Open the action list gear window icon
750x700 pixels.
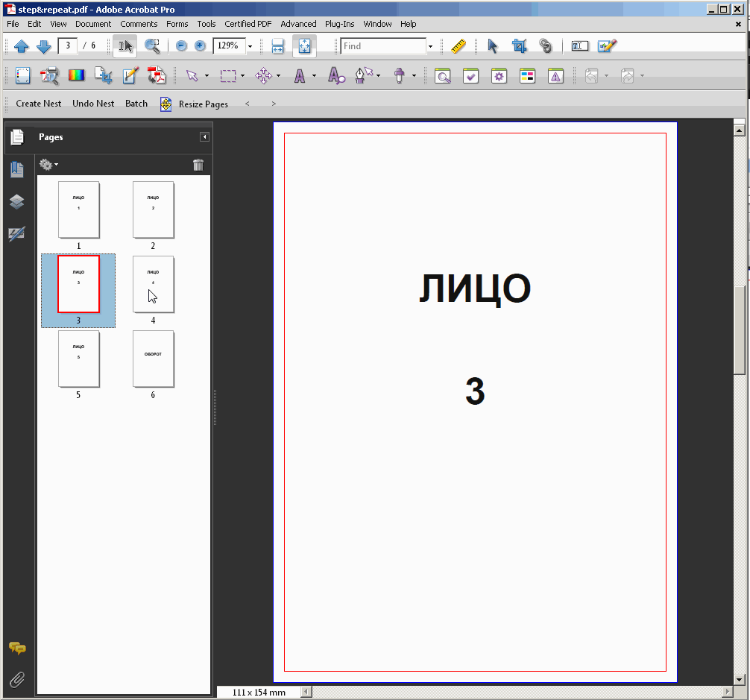tap(499, 76)
